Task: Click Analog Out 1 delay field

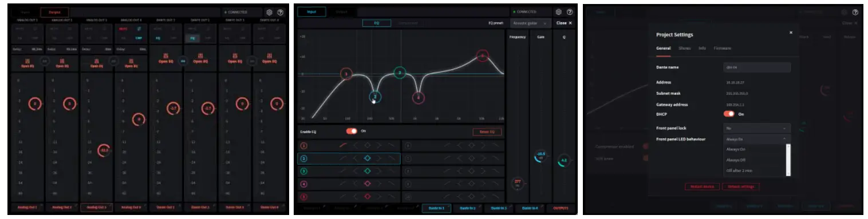Action: coord(27,49)
